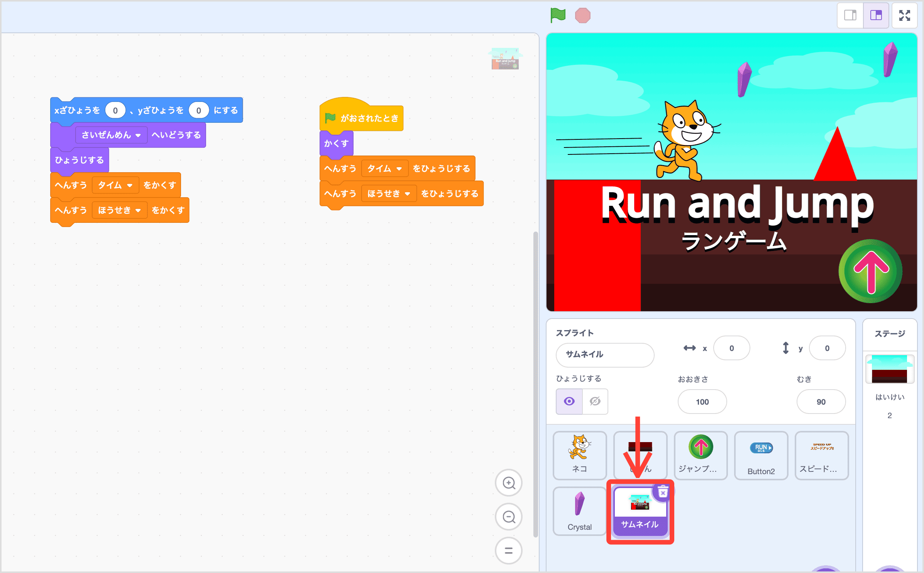Image resolution: width=924 pixels, height=573 pixels.
Task: Switch to large stage layout
Action: pyautogui.click(x=876, y=15)
